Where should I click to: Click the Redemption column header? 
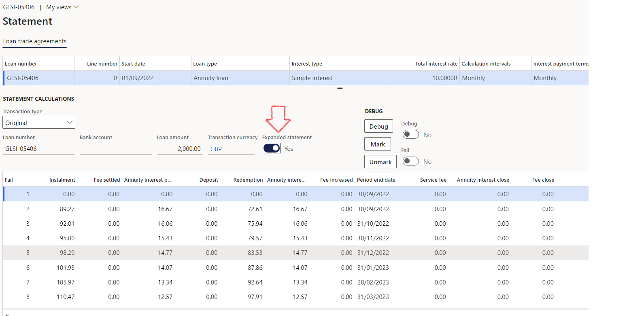(x=248, y=180)
